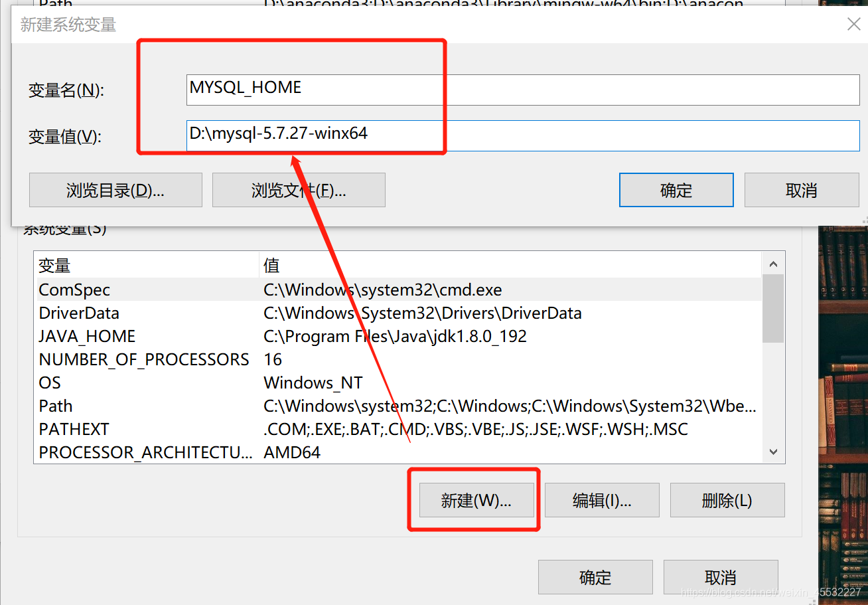Click the DriverData value C:\Windows\System32\Drivers\DriverData
This screenshot has width=868, height=605.
[423, 313]
